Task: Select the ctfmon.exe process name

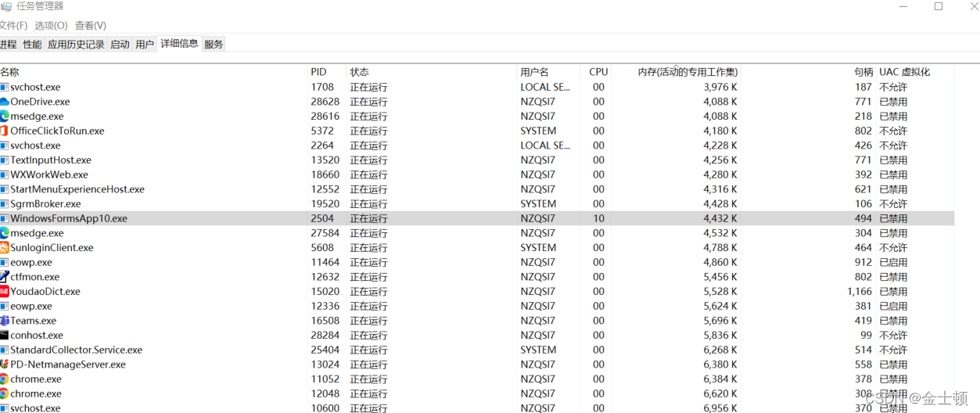Action: tap(34, 277)
